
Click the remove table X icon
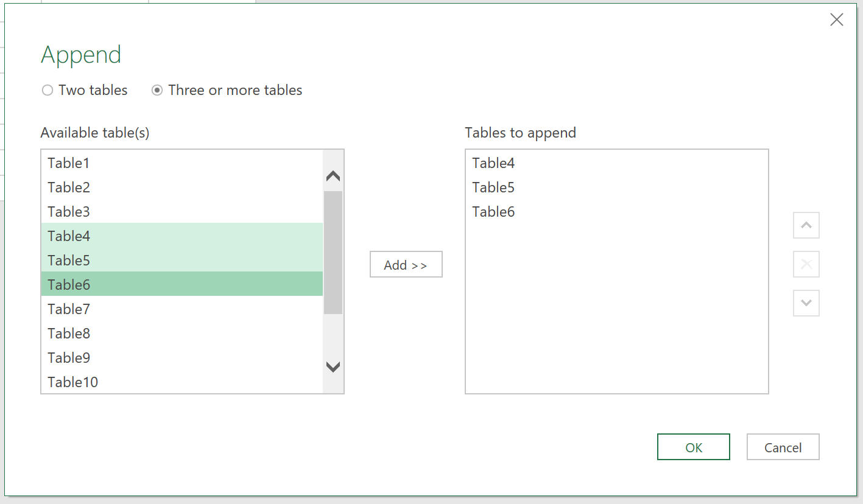tap(806, 264)
